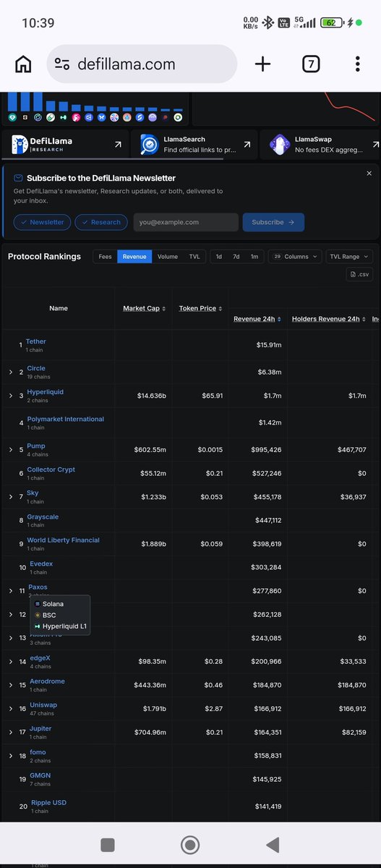This screenshot has height=868, width=381.
Task: Open the Collector Crypt link
Action: click(x=51, y=469)
